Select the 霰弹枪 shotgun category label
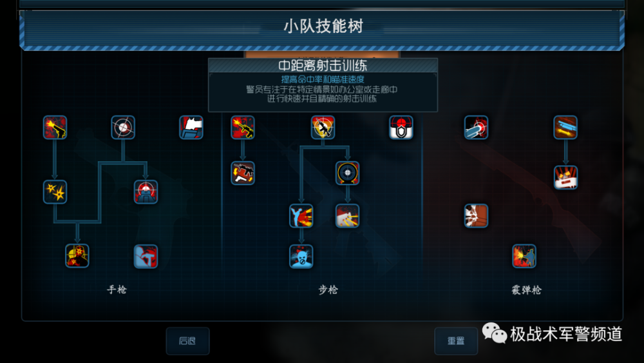644x363 pixels. pyautogui.click(x=527, y=290)
